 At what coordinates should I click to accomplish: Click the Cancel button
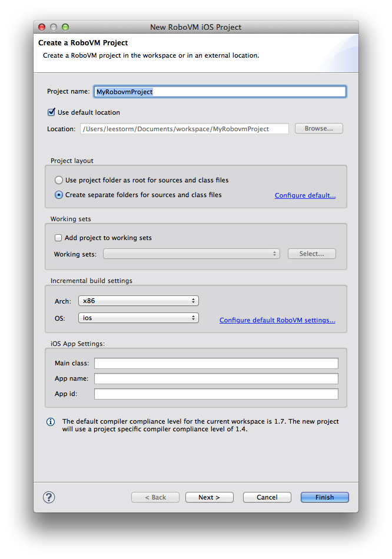click(x=267, y=497)
